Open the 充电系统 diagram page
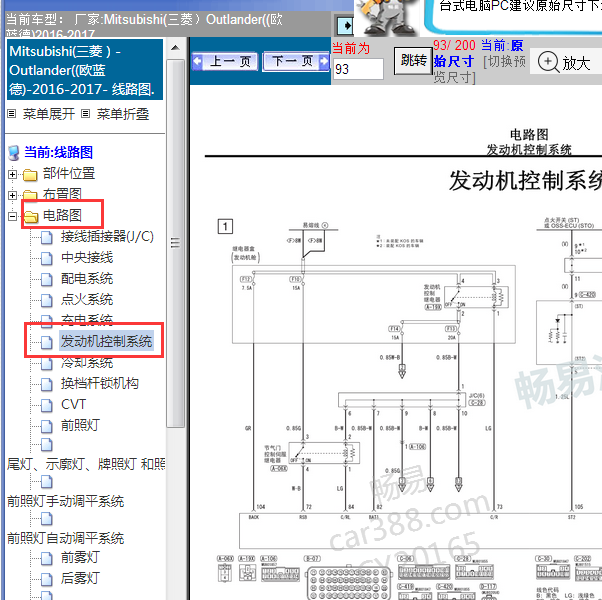This screenshot has height=600, width=602. [x=87, y=319]
